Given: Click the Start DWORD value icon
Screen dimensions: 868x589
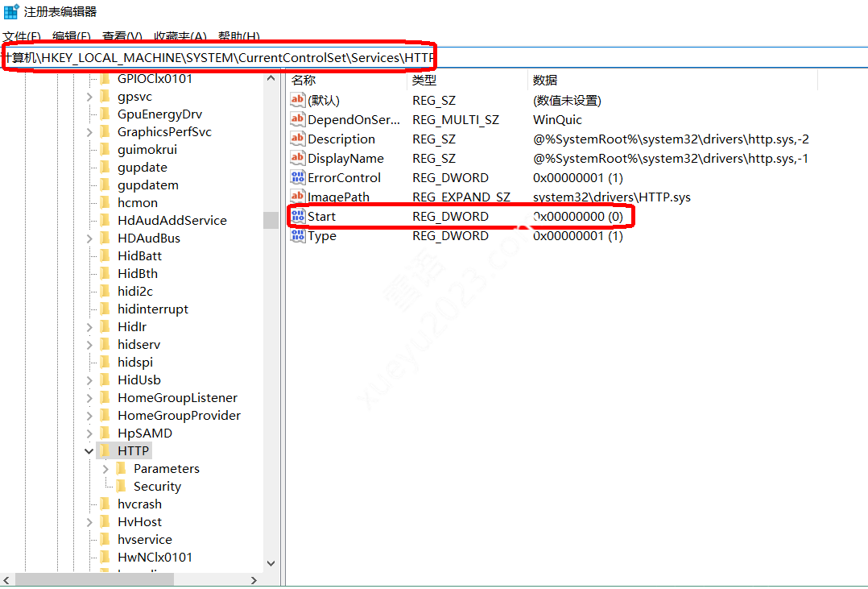Looking at the screenshot, I should coord(298,217).
